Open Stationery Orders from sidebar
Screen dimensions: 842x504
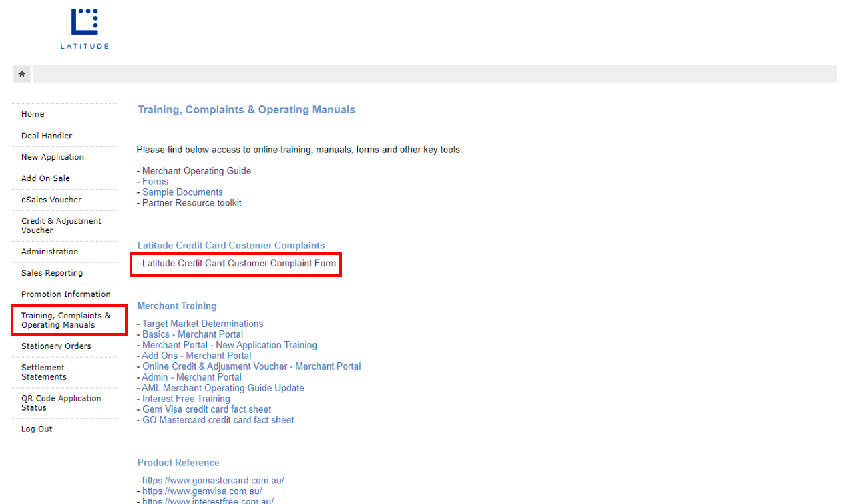pos(56,346)
